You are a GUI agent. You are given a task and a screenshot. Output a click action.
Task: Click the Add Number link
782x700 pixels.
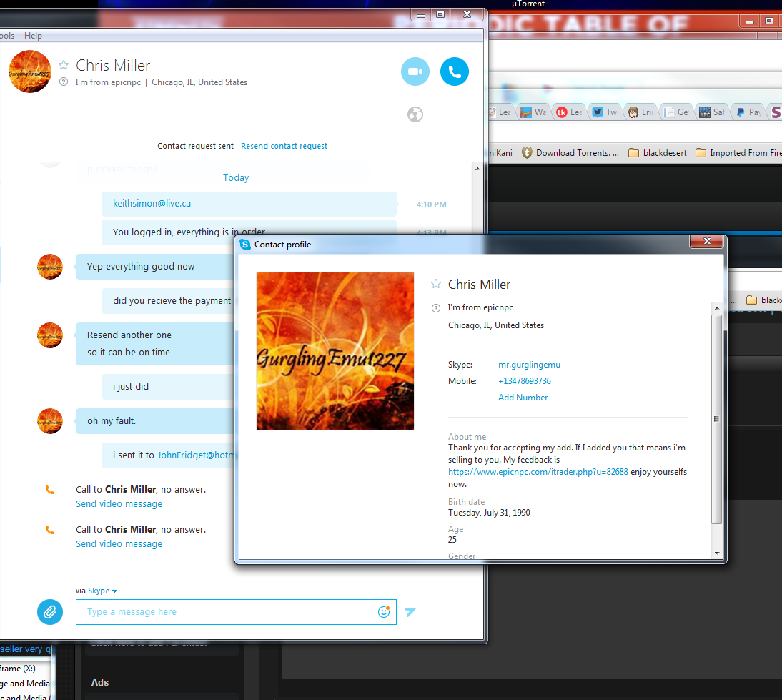coord(523,397)
